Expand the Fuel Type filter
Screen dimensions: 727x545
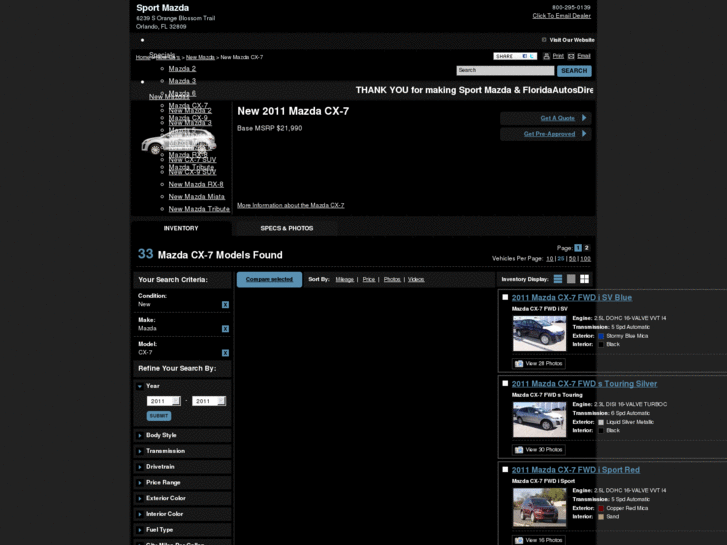(x=182, y=530)
